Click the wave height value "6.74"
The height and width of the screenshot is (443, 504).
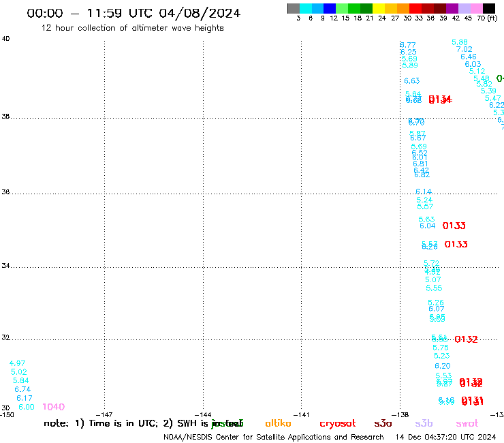22,390
